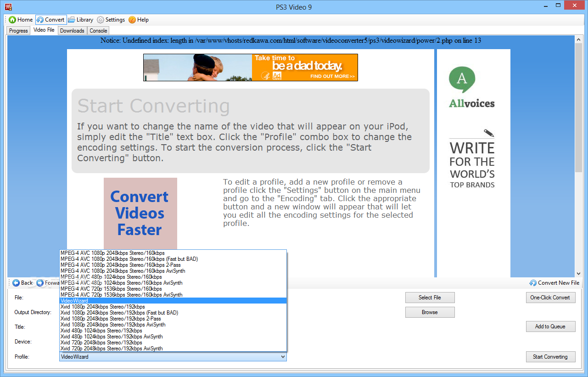This screenshot has width=588, height=377.
Task: Click the Browse button
Action: pyautogui.click(x=430, y=312)
